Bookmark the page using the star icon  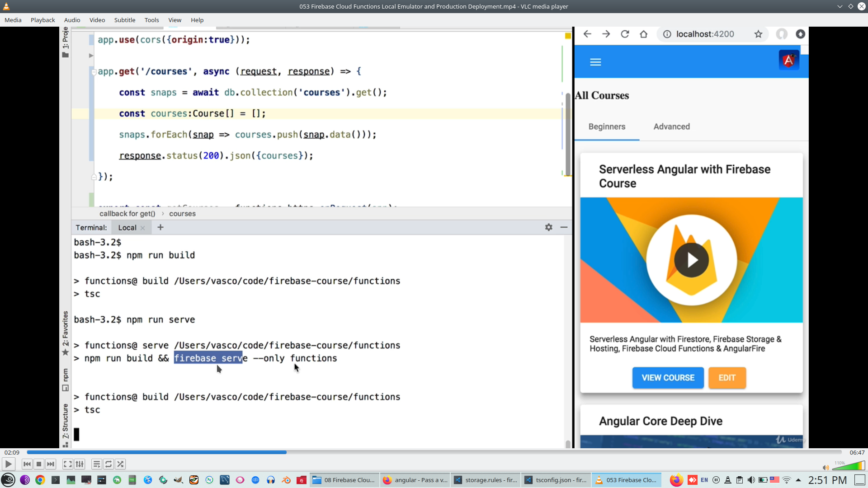click(759, 34)
